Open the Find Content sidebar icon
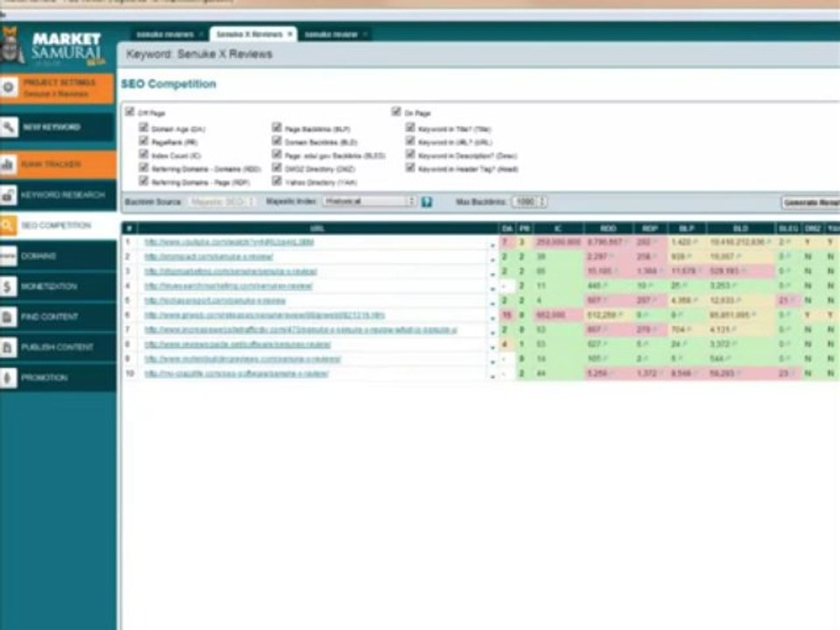 pyautogui.click(x=8, y=317)
